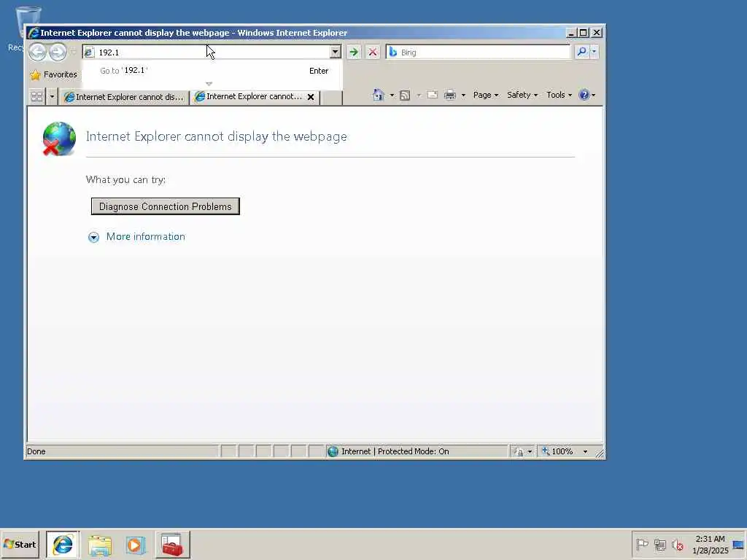Select the 'Go to 192.1' suggestion
The width and height of the screenshot is (747, 560).
tap(212, 71)
